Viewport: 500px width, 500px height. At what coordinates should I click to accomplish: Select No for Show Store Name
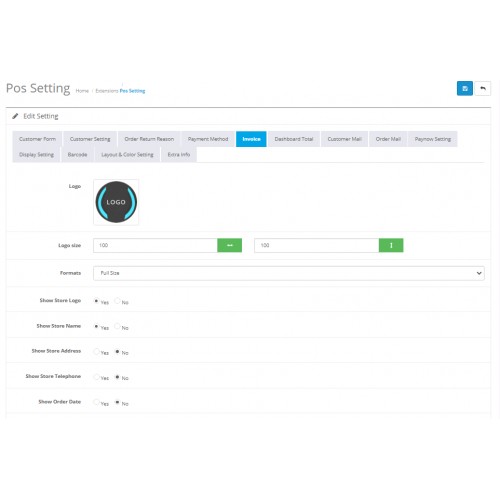tap(117, 326)
